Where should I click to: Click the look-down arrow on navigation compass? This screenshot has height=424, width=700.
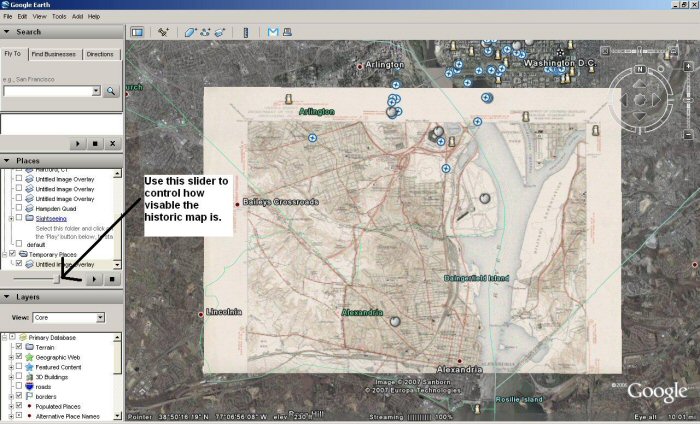click(x=640, y=116)
